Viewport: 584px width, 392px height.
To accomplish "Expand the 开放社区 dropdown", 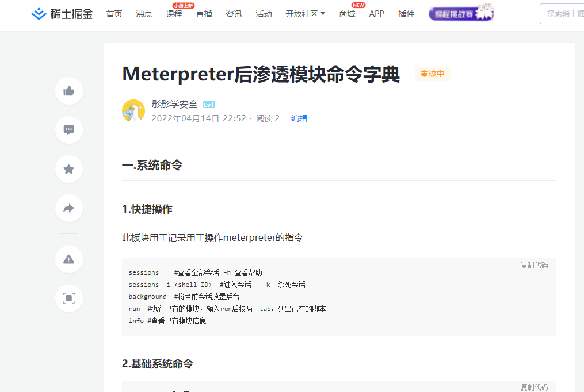I will click(306, 14).
